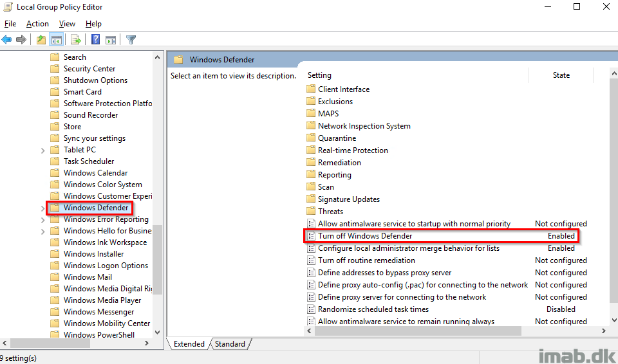Sort by the State column header
Image resolution: width=618 pixels, height=364 pixels.
tap(561, 75)
